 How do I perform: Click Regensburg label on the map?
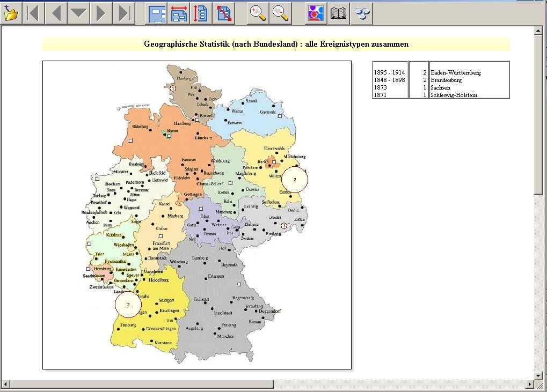click(x=243, y=298)
